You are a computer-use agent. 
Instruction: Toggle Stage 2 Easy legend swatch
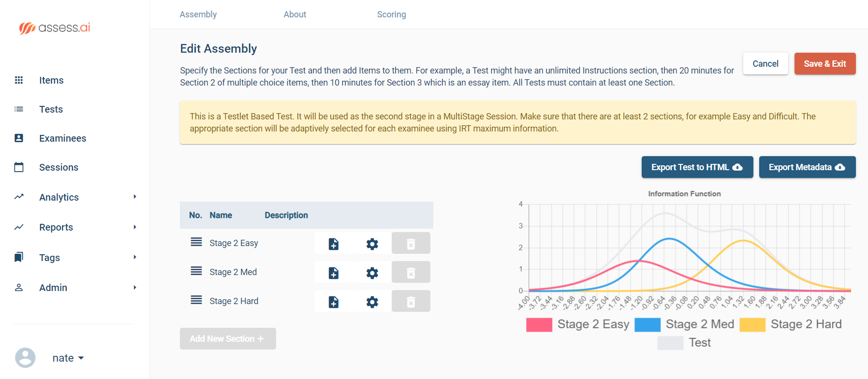point(539,324)
